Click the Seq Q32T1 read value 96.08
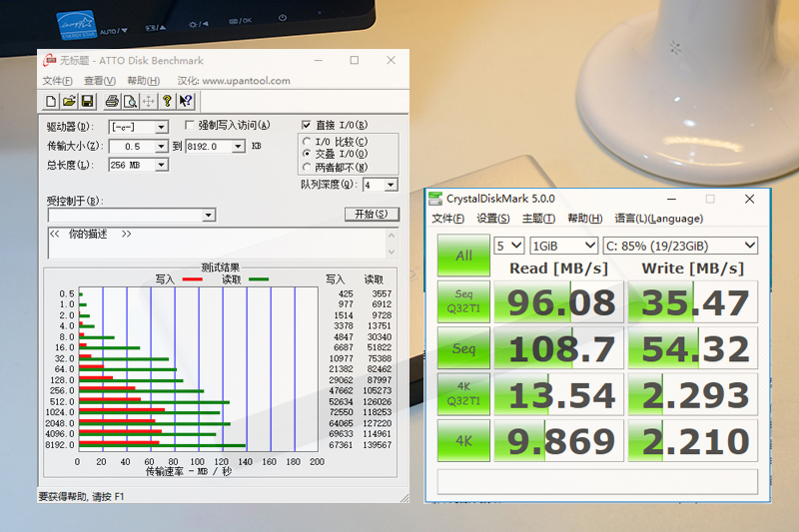 pyautogui.click(x=559, y=301)
